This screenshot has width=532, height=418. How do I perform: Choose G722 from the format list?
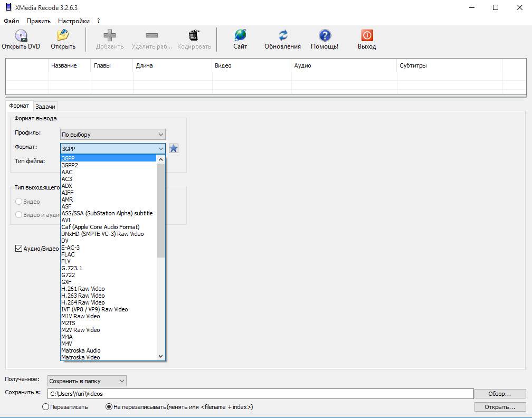(109, 275)
